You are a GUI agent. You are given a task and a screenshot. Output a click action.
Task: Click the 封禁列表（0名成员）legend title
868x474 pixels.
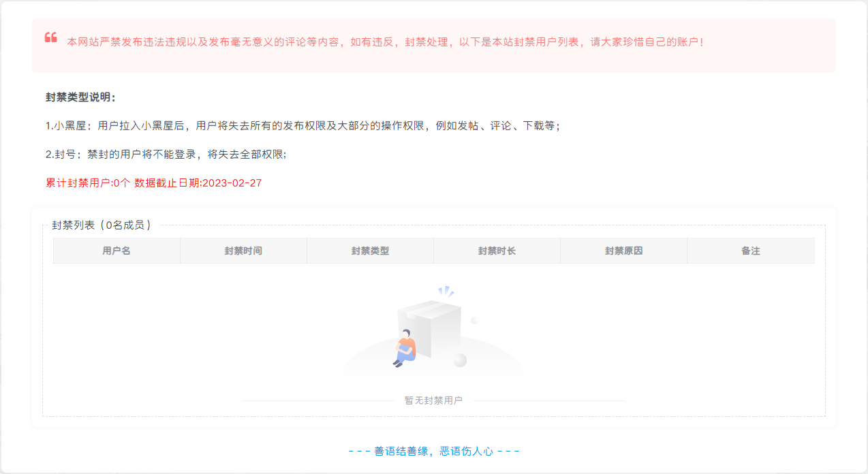coord(102,225)
